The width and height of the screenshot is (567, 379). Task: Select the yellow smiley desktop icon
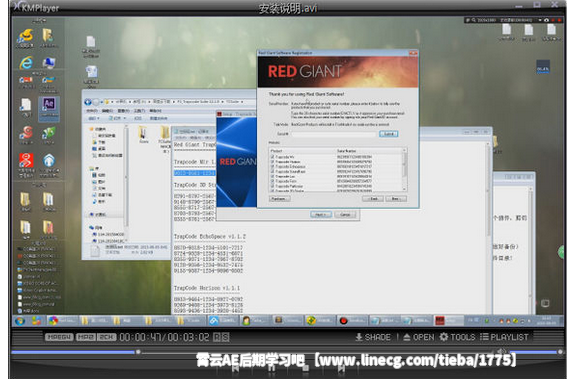click(x=26, y=35)
